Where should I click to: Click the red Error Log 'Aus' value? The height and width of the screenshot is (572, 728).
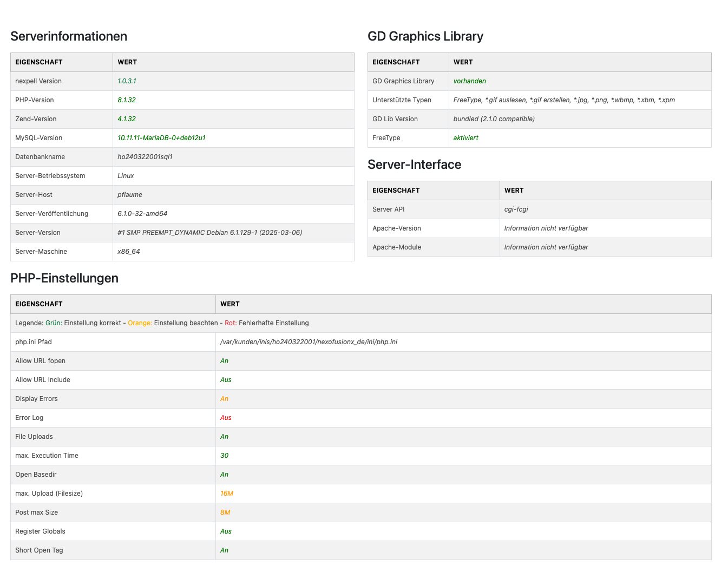[226, 418]
